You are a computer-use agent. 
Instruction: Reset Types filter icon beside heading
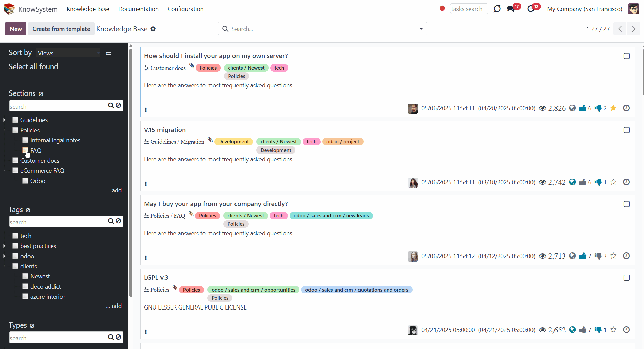32,326
